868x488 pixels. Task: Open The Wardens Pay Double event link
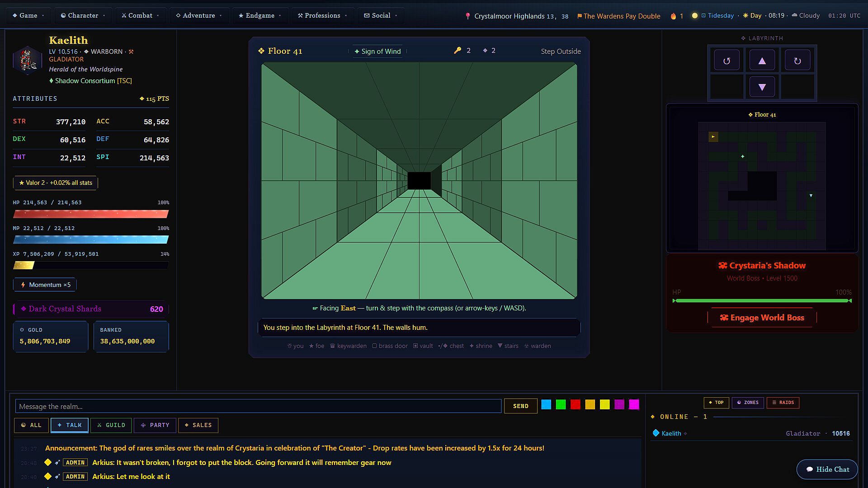tap(622, 16)
